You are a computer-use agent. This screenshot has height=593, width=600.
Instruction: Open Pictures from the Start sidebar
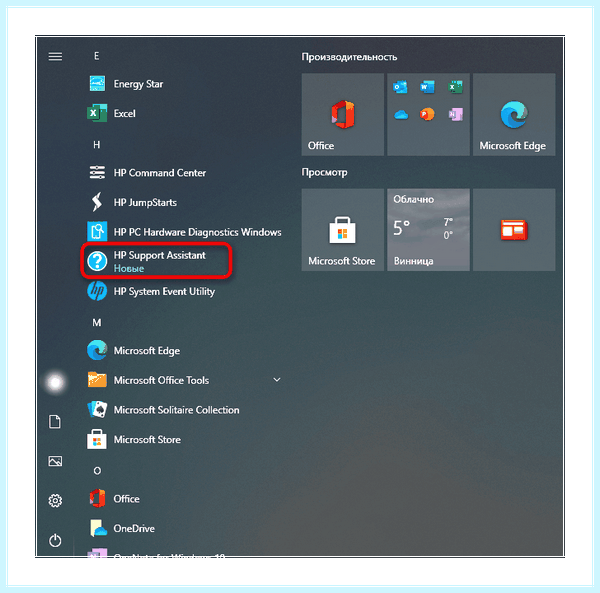click(x=55, y=461)
